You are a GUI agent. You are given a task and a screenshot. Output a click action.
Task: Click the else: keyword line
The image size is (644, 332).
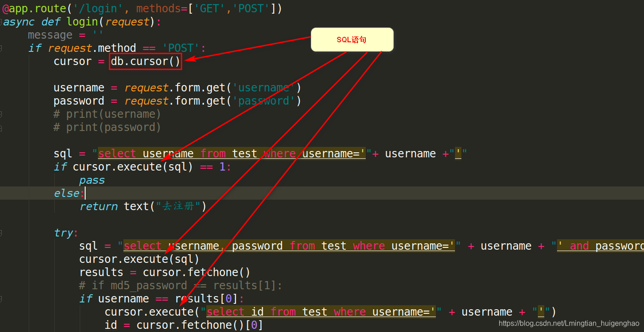(70, 193)
